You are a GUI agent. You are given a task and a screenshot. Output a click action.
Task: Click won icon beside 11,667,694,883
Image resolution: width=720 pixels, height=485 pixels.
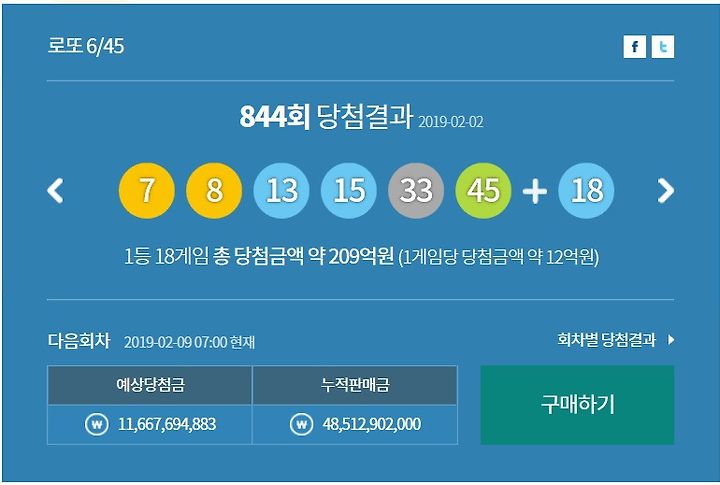[96, 424]
